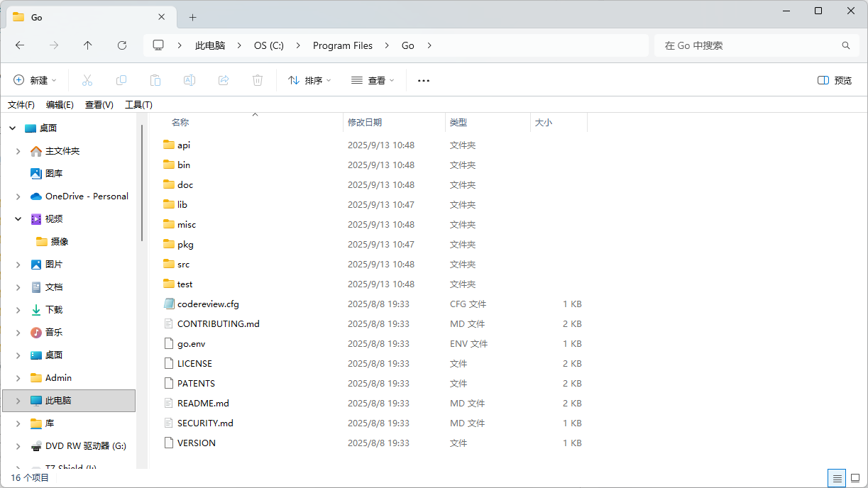This screenshot has width=868, height=488.
Task: Click the Refresh icon in the address bar
Action: point(121,45)
